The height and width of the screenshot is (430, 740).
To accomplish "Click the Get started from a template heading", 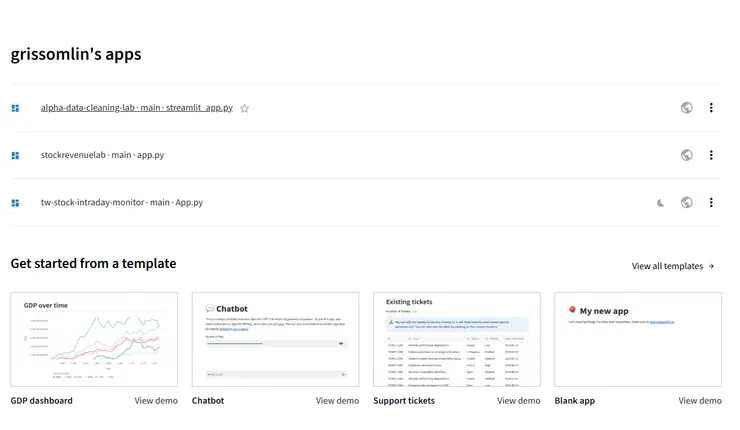I will pos(93,263).
